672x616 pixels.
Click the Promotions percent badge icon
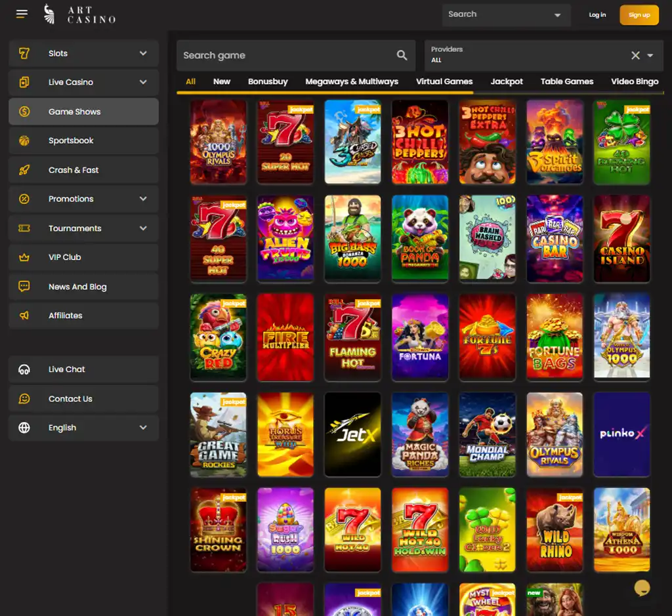pos(24,199)
